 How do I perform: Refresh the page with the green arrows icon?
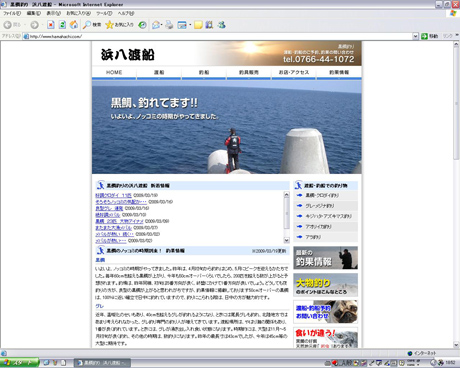pyautogui.click(x=62, y=25)
